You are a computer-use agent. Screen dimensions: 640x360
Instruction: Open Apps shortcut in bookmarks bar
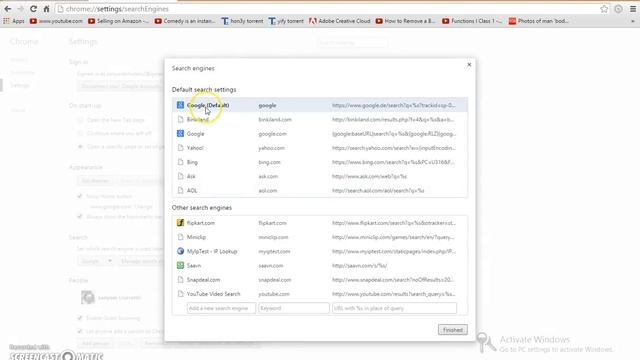(14, 21)
